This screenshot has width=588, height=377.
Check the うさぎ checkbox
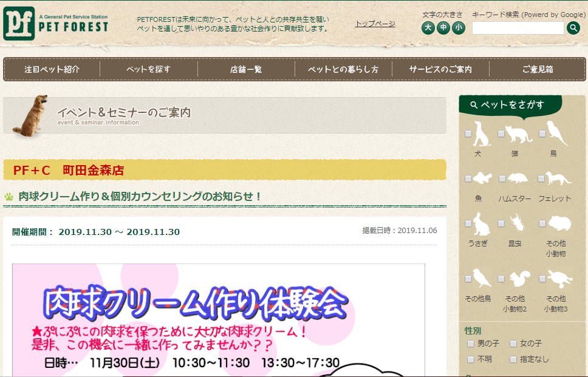point(468,223)
